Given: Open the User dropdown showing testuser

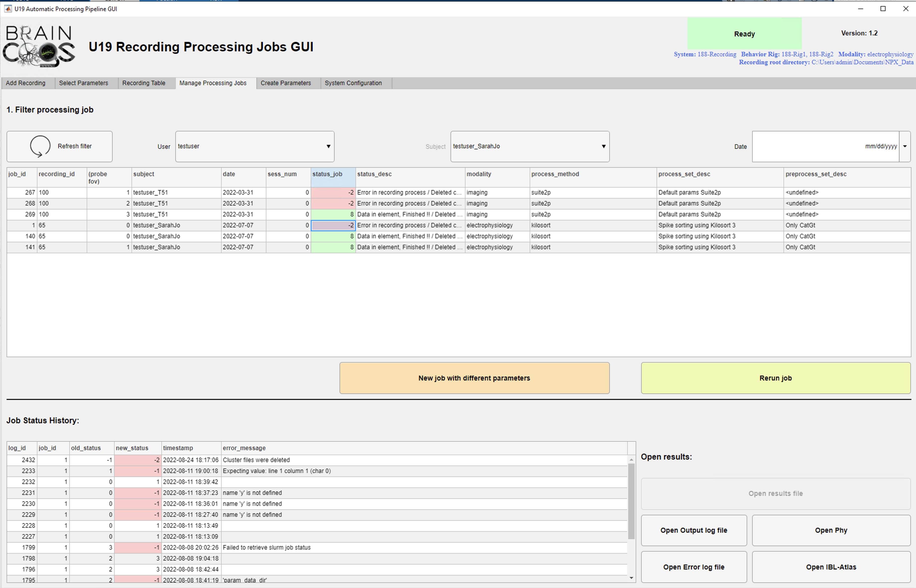Looking at the screenshot, I should [255, 147].
